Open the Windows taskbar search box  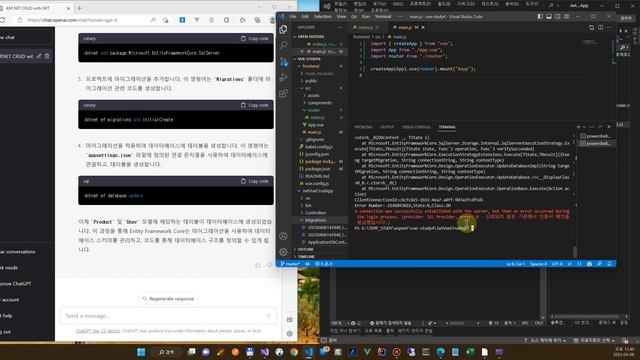coord(166,352)
